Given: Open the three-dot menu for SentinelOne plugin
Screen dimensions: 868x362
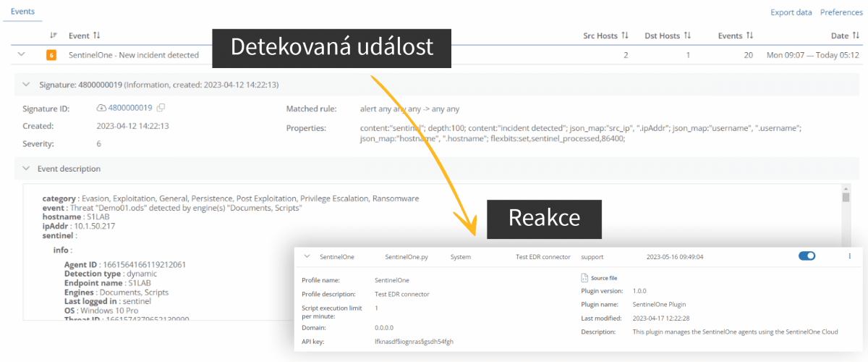Looking at the screenshot, I should pos(849,256).
